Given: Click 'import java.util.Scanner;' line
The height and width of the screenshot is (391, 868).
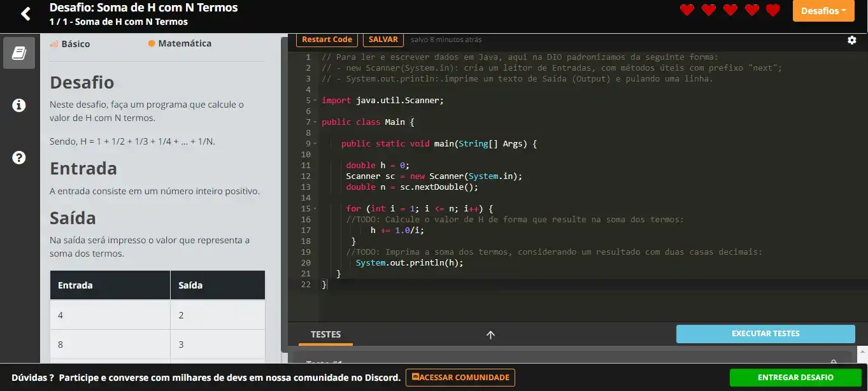Looking at the screenshot, I should pyautogui.click(x=383, y=101).
